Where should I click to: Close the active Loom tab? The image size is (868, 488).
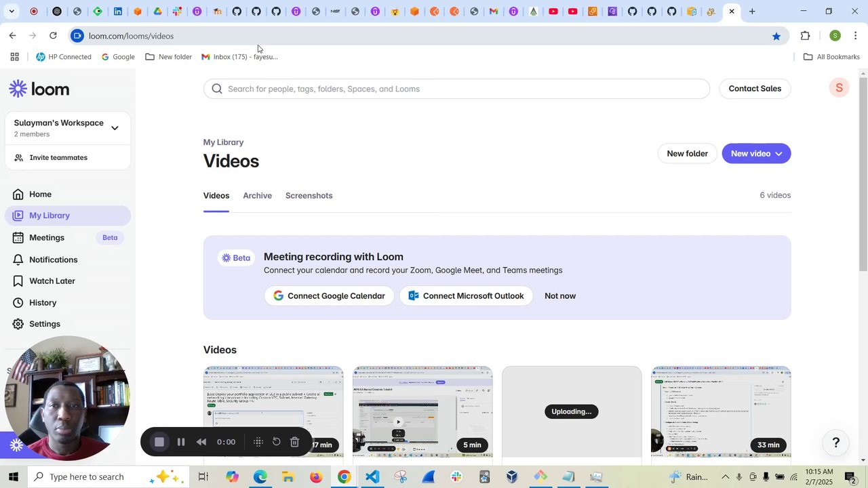coord(732,12)
